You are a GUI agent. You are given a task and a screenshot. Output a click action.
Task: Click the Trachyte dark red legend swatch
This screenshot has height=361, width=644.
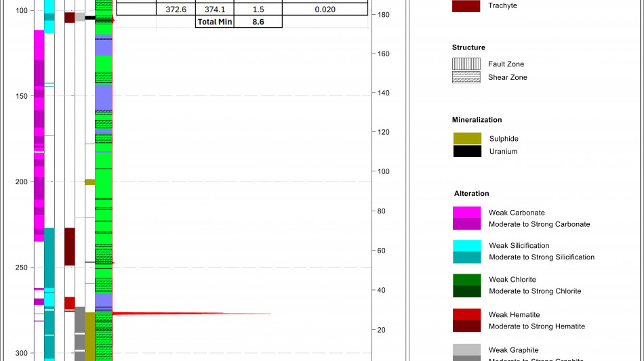(466, 6)
